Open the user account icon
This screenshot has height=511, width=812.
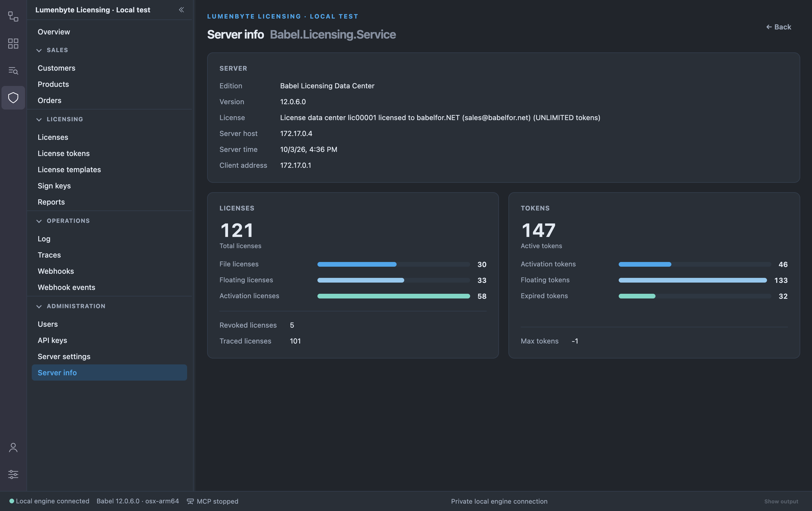pyautogui.click(x=13, y=448)
